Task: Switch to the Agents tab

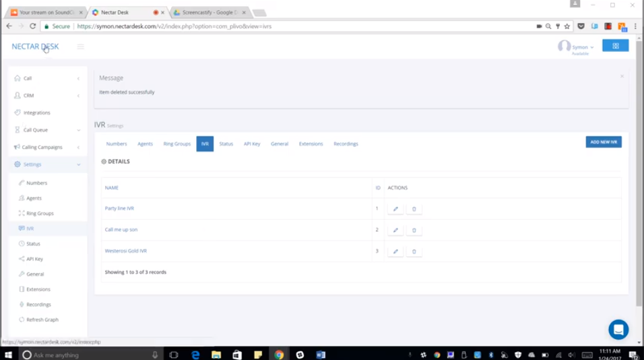Action: (145, 144)
